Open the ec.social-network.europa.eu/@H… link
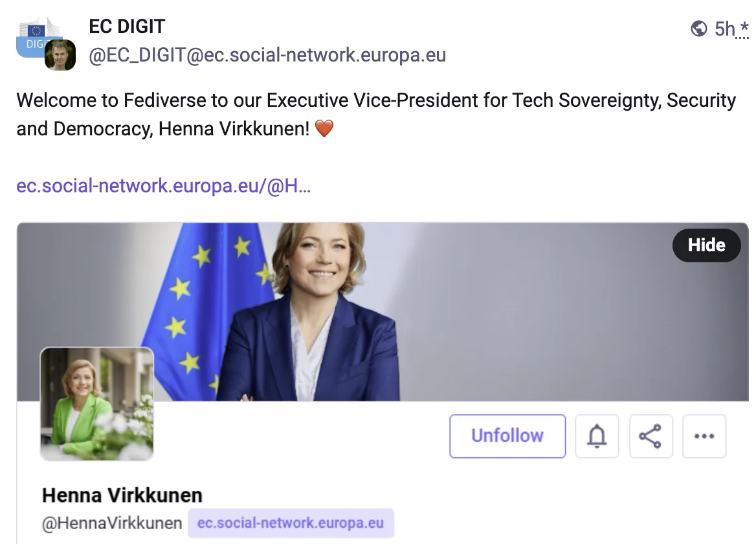 163,186
